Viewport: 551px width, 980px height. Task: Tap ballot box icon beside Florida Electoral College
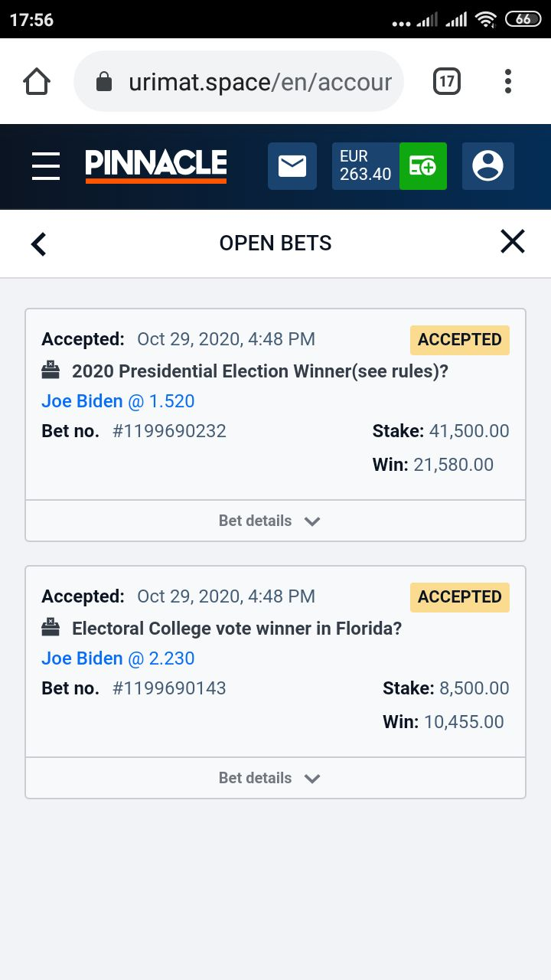(x=51, y=628)
